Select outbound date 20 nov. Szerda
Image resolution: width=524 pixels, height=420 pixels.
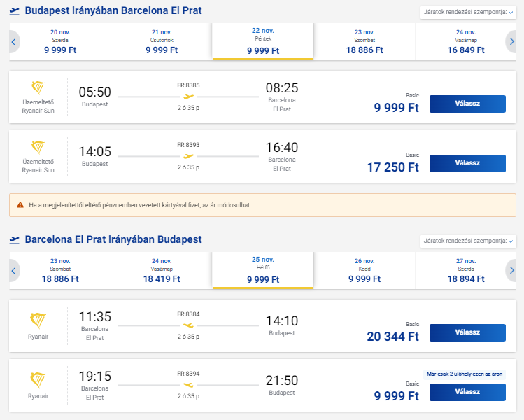60,42
